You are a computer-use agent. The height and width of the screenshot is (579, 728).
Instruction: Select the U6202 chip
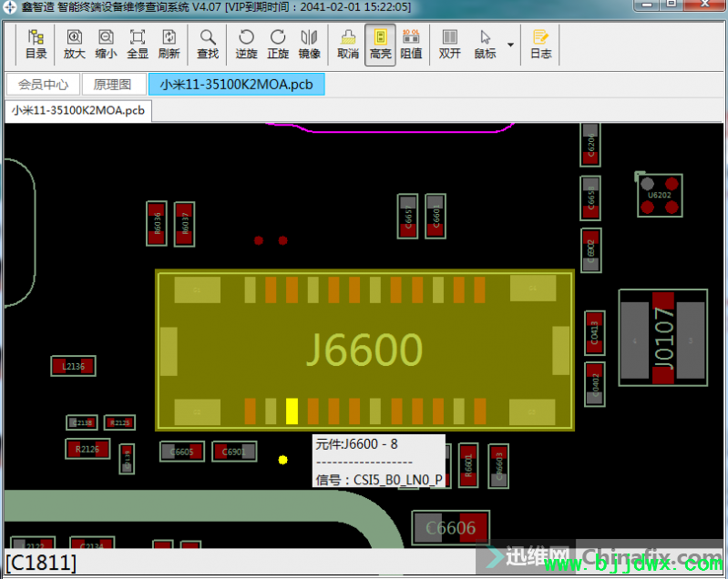[660, 196]
